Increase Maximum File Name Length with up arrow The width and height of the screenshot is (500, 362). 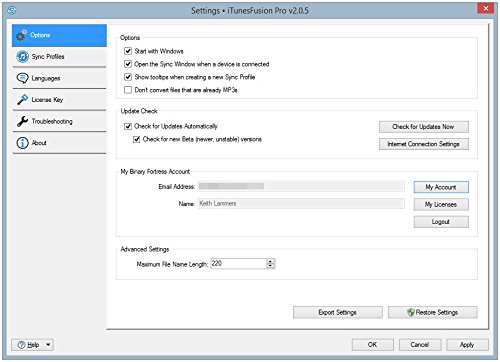click(271, 261)
